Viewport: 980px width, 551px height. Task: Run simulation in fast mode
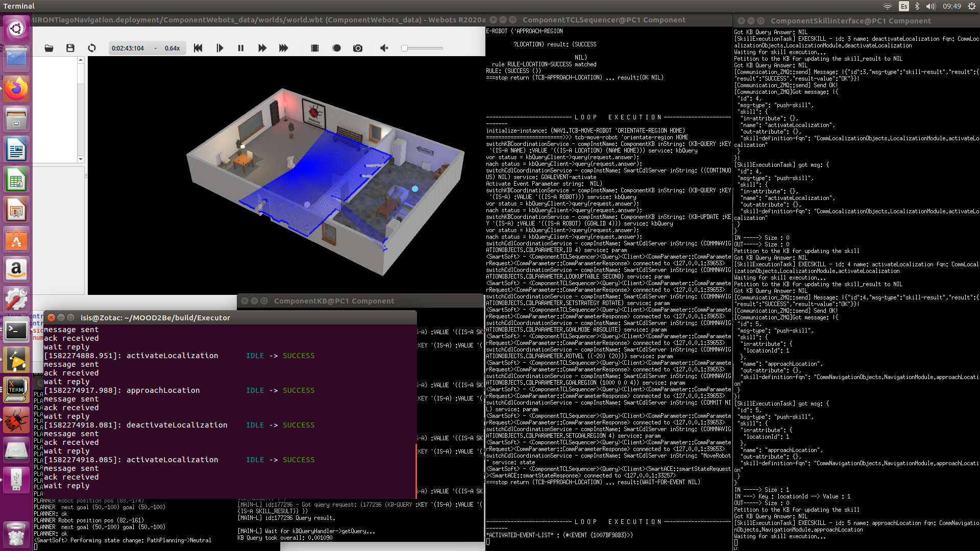tap(262, 48)
